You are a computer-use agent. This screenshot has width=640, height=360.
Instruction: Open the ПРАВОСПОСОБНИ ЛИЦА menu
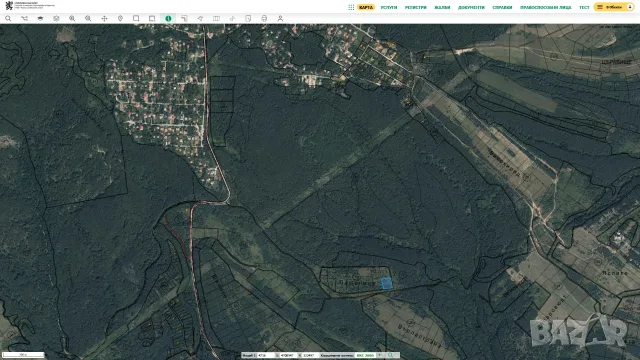tap(546, 7)
